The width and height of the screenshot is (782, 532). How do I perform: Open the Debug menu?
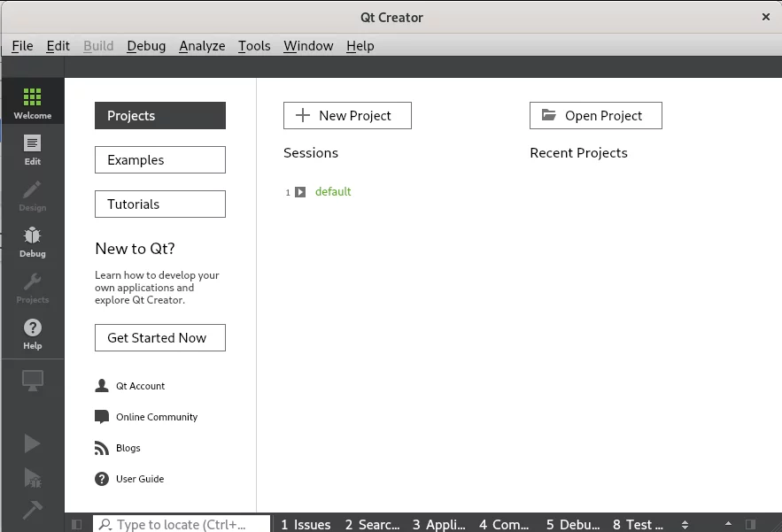tap(146, 46)
